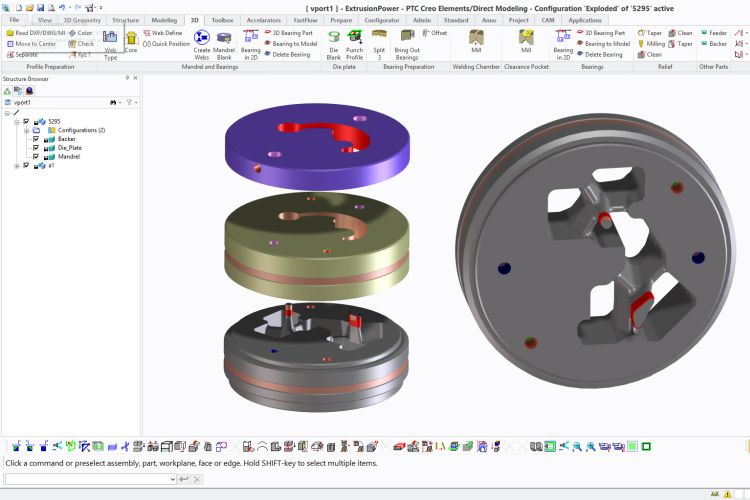
Task: Click the Delete Bearing button under Mandrel and Bearings
Action: [x=290, y=55]
